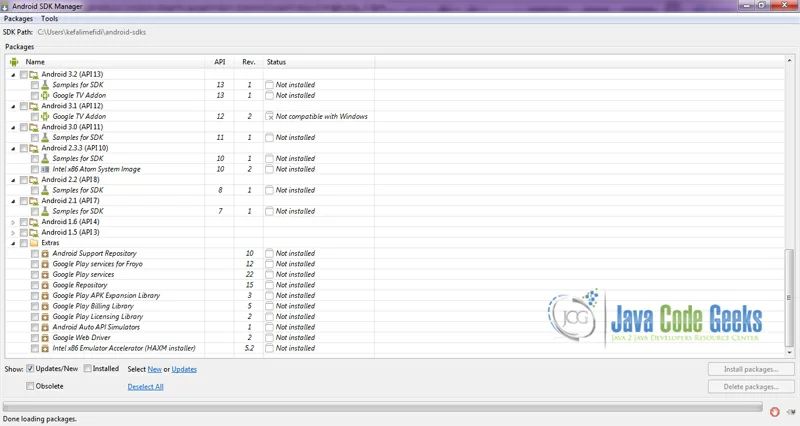Click the Extras folder icon

34,243
